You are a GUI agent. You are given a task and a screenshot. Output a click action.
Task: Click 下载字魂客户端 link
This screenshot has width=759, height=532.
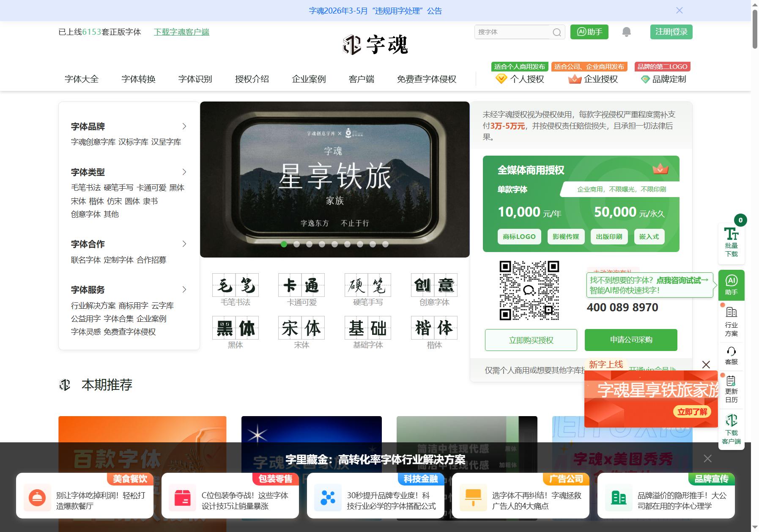(x=181, y=32)
